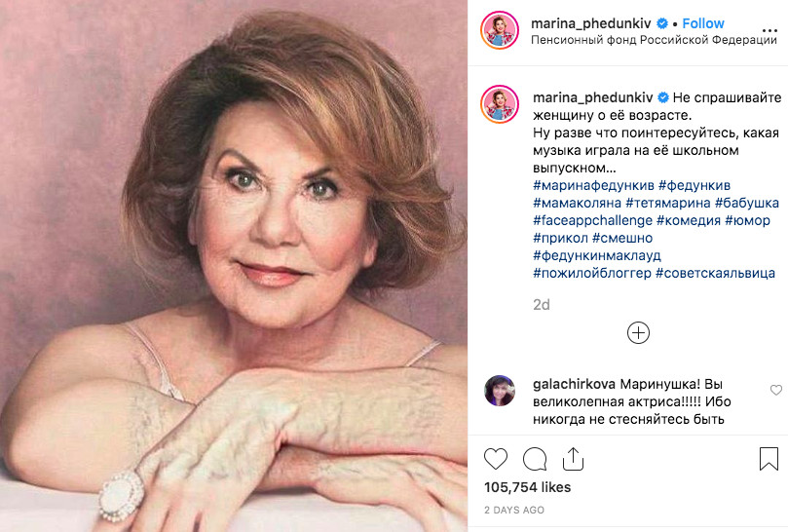Save post with bookmark icon

coord(768,459)
